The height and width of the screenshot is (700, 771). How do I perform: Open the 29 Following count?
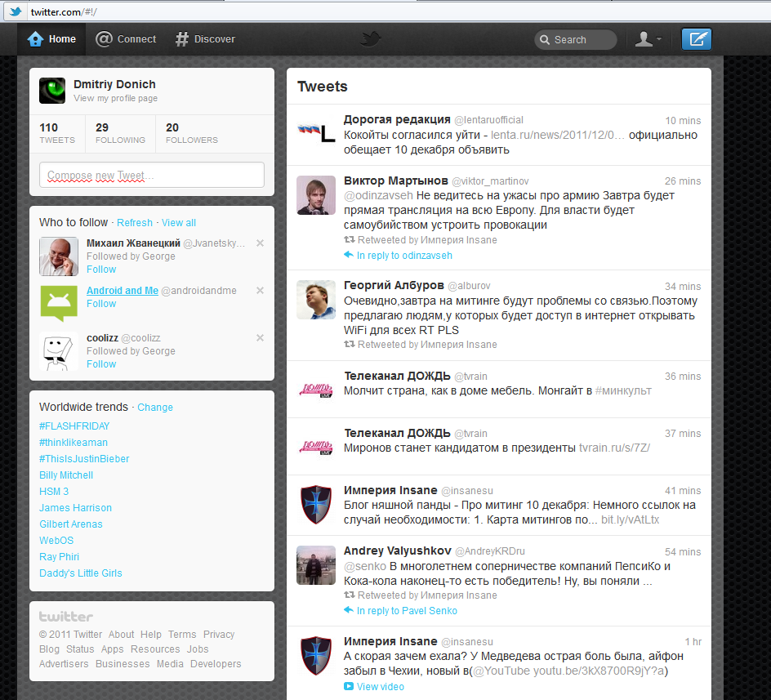click(121, 133)
